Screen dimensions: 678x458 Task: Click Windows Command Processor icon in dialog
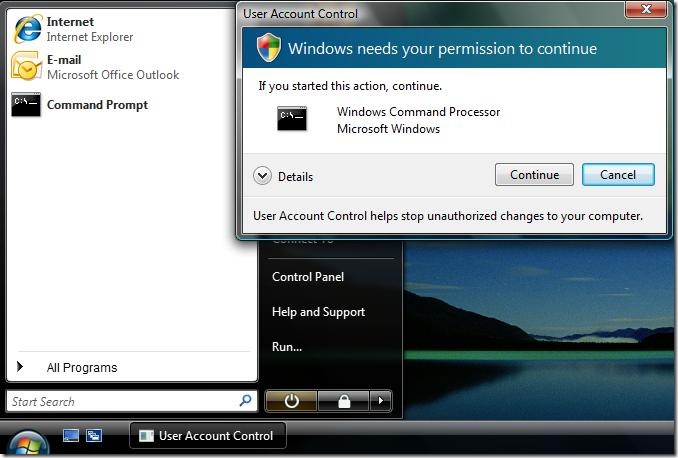click(292, 118)
